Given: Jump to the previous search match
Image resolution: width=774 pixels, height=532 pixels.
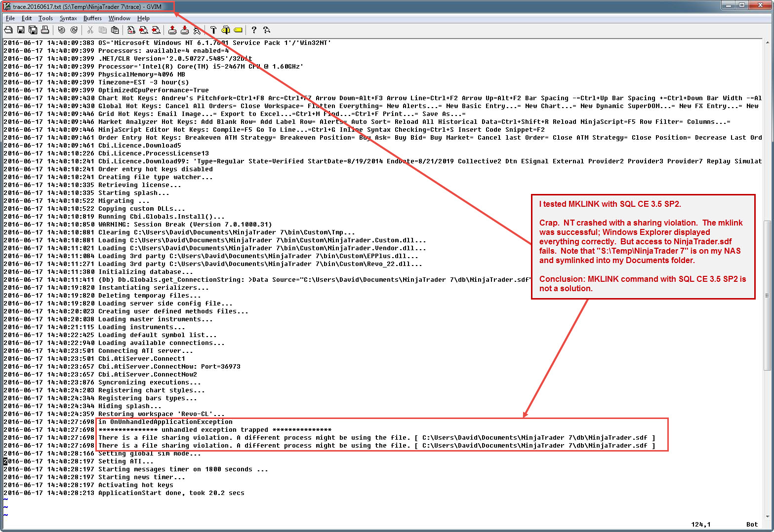Looking at the screenshot, I should [x=156, y=30].
